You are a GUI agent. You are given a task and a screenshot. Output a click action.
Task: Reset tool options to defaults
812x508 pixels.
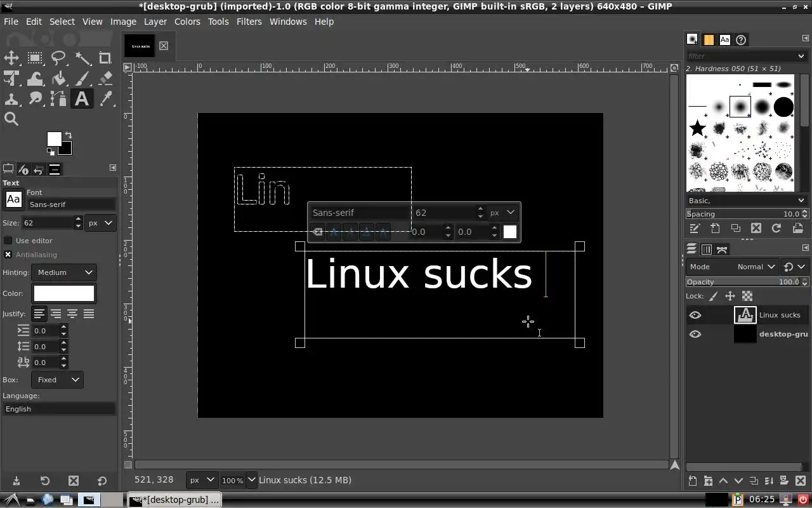point(102,481)
